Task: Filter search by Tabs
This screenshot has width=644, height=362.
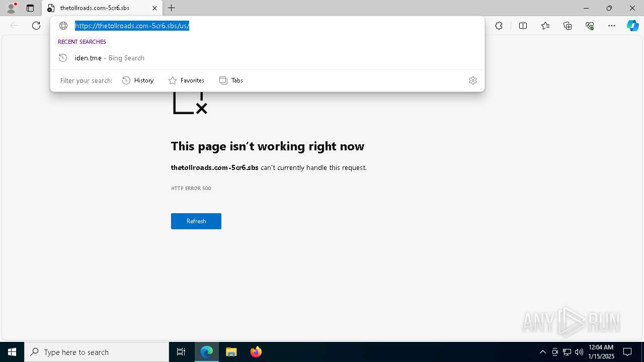Action: 231,80
